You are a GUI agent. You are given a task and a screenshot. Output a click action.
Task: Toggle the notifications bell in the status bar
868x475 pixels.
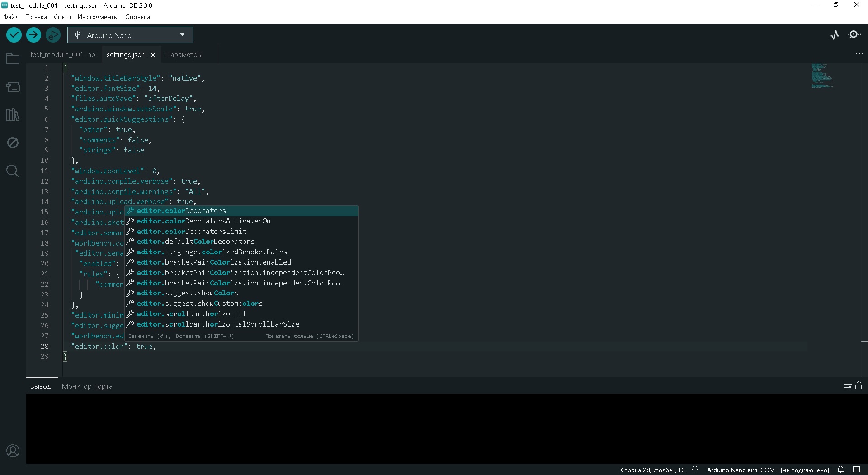pos(840,469)
